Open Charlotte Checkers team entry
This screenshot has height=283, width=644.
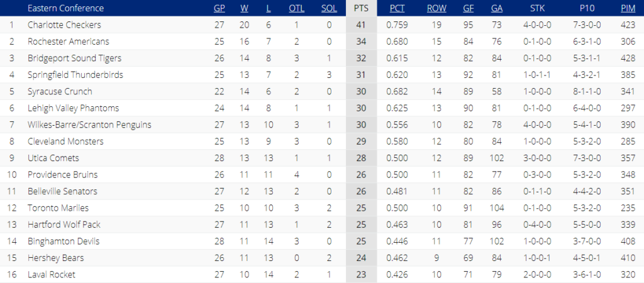click(x=65, y=25)
